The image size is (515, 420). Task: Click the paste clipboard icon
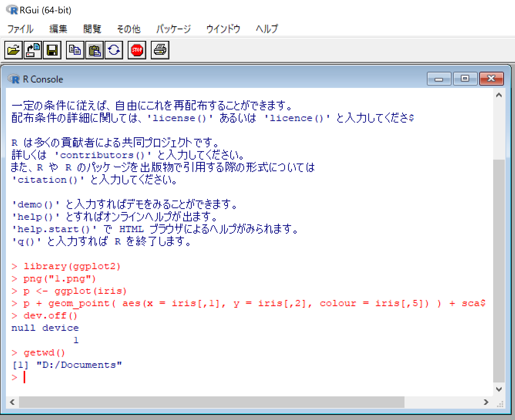95,50
